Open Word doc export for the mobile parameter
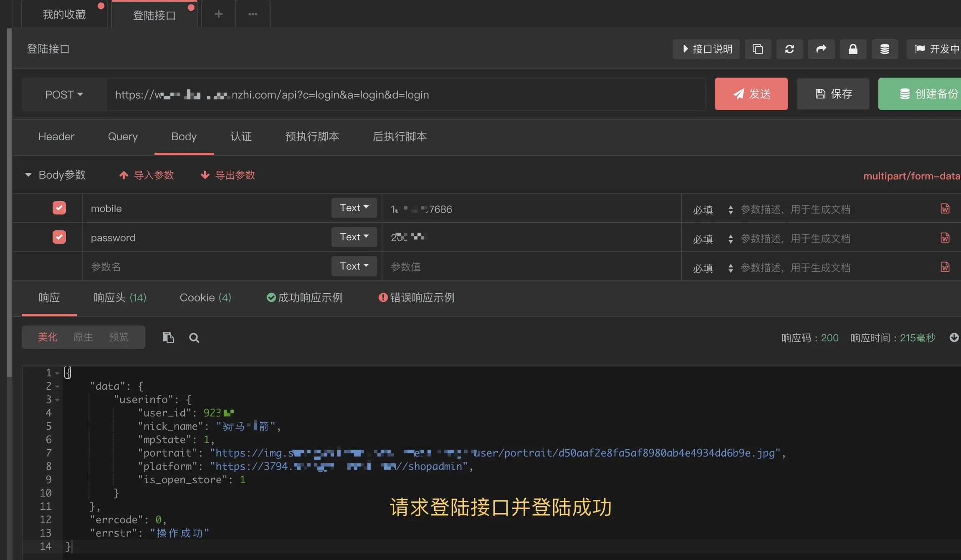 (945, 209)
